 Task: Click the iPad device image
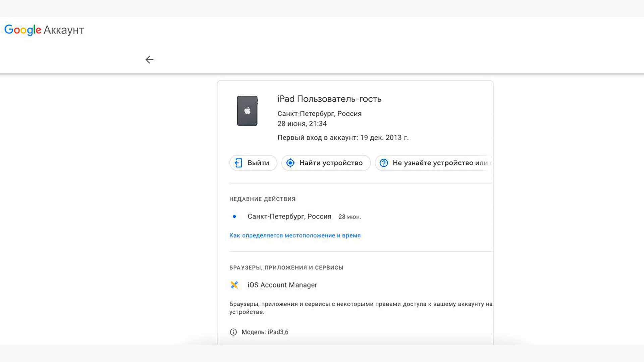(x=247, y=111)
